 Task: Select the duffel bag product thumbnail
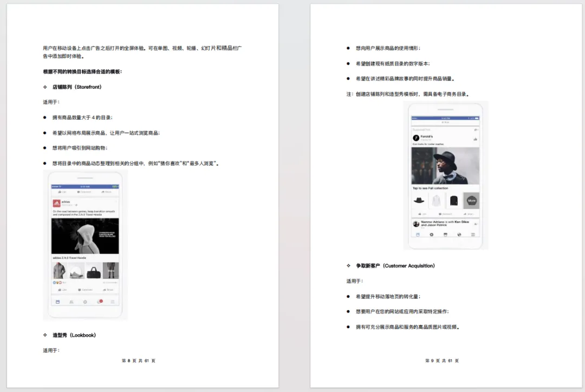pyautogui.click(x=93, y=271)
